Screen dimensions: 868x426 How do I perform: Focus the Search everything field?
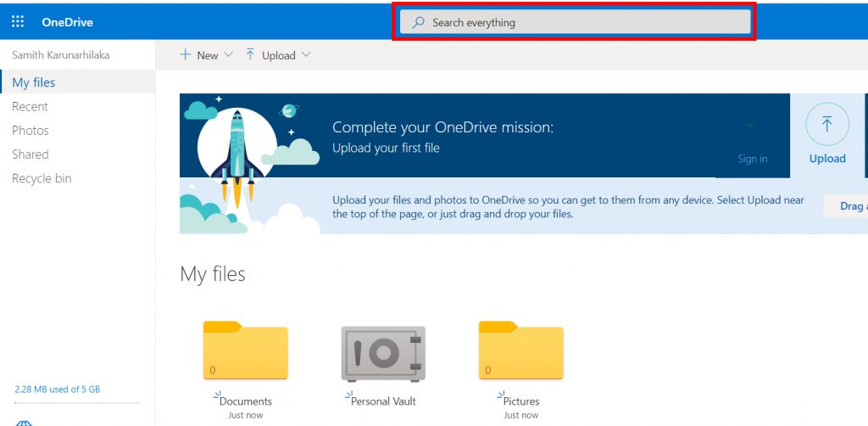click(x=576, y=22)
